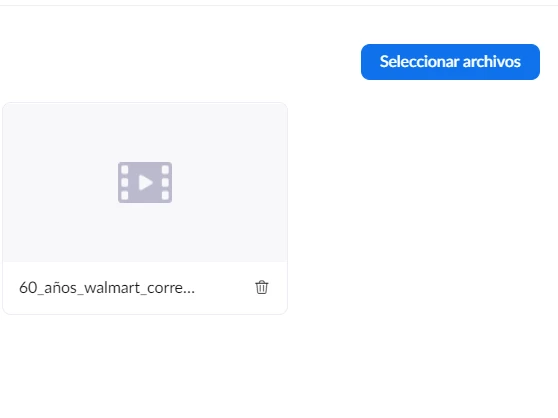Click the Seleccionar archivos button
558x418 pixels.
click(450, 62)
